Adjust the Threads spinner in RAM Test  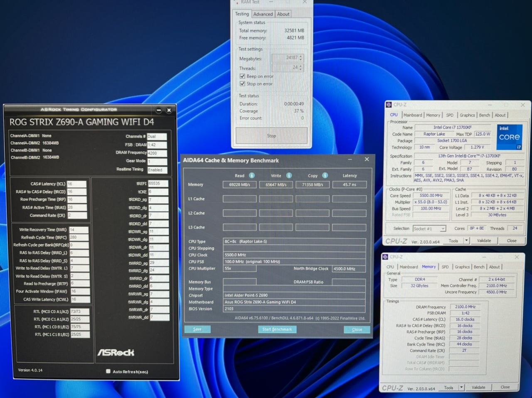point(301,68)
